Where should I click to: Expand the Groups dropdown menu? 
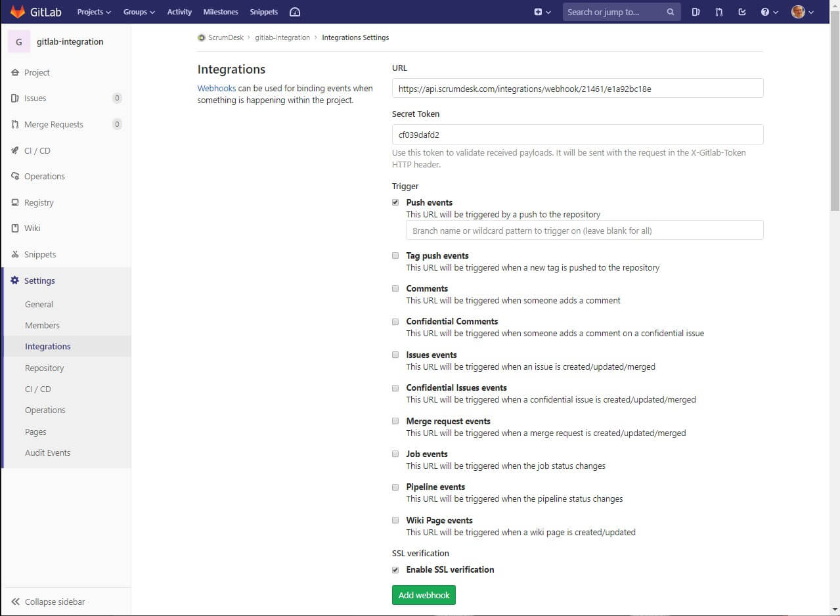(139, 12)
